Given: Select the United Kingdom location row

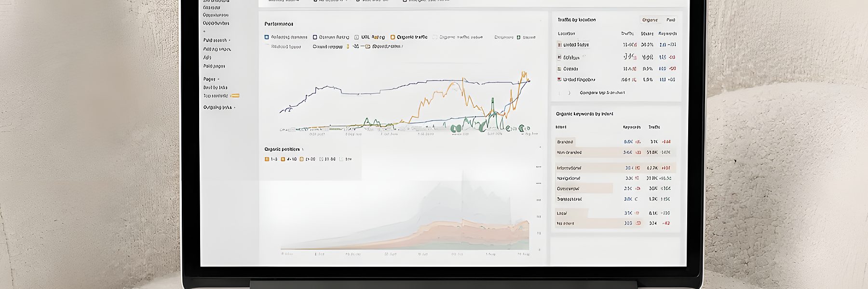Looking at the screenshot, I should 616,79.
